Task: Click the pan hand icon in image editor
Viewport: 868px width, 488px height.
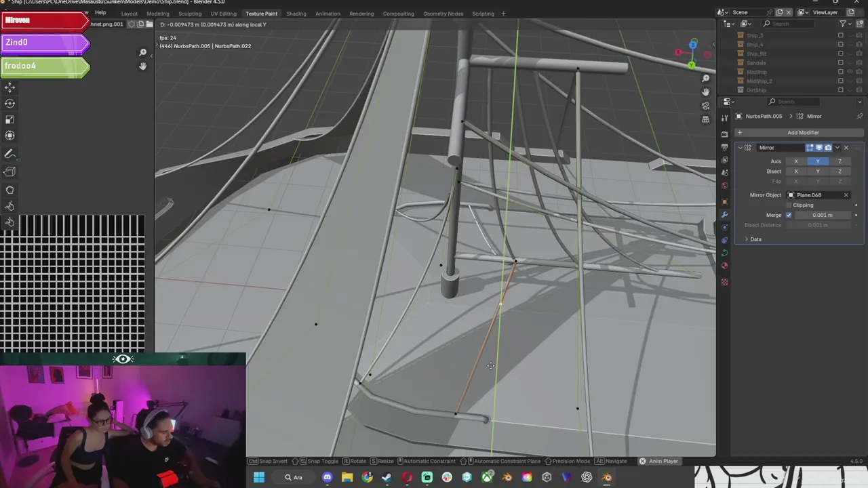Action: point(142,66)
